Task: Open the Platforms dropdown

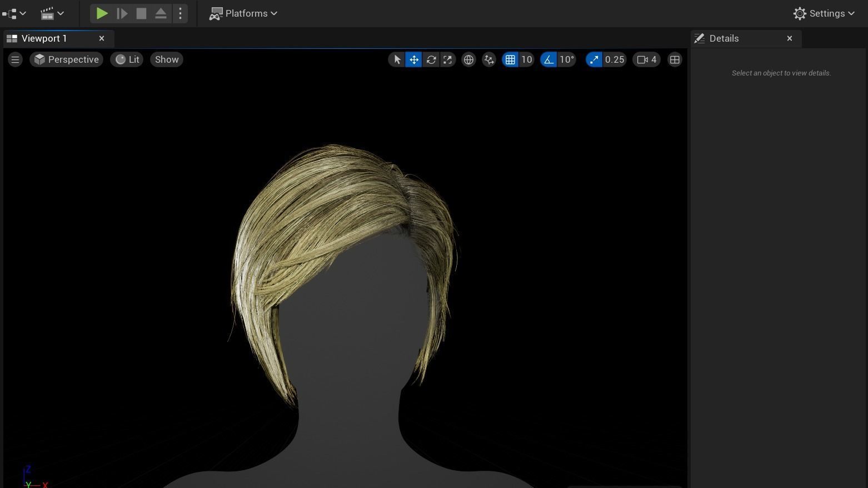Action: 243,13
